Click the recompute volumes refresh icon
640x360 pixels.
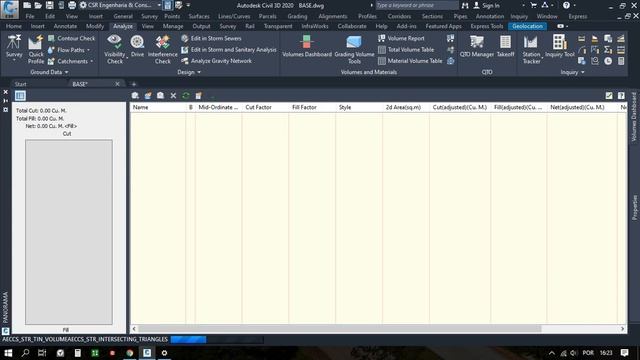(186, 96)
